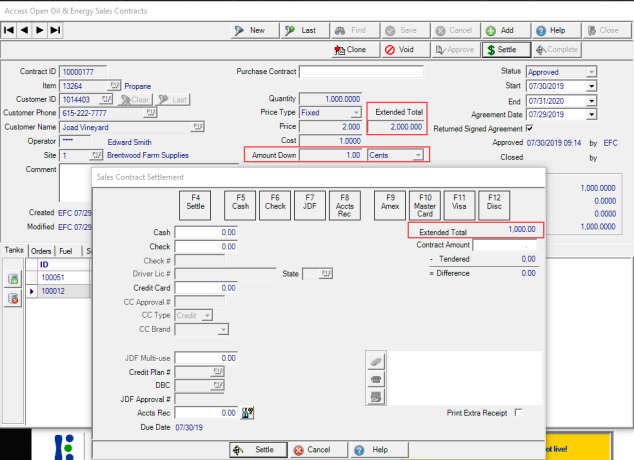Click the F2 lookup next to Item
The image size is (634, 460).
point(114,86)
